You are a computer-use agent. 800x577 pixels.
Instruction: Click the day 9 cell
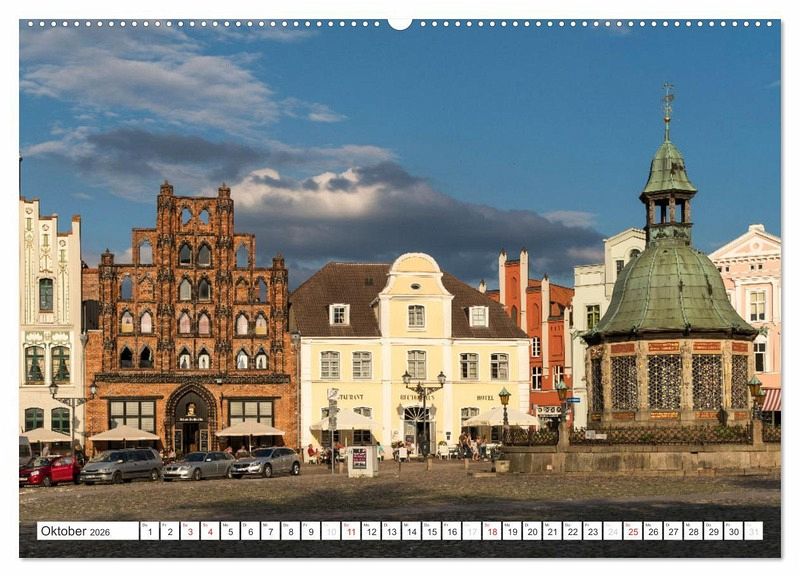311,531
